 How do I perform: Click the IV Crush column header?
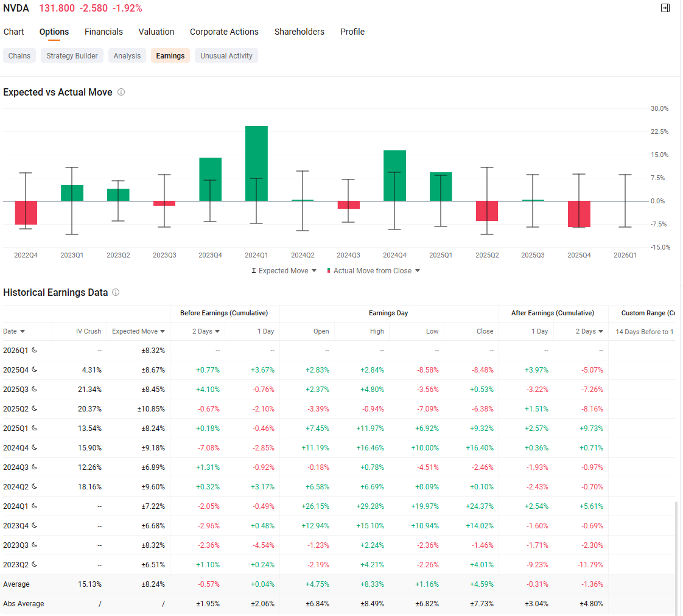88,331
